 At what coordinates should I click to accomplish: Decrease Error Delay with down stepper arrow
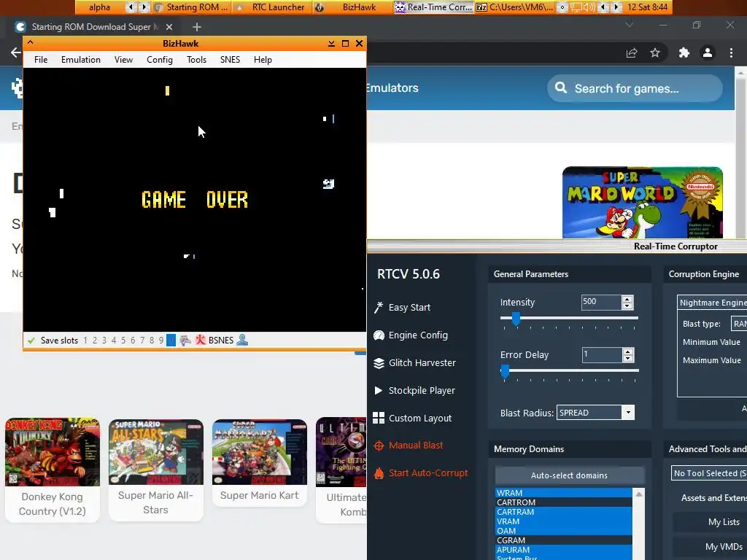(x=628, y=358)
